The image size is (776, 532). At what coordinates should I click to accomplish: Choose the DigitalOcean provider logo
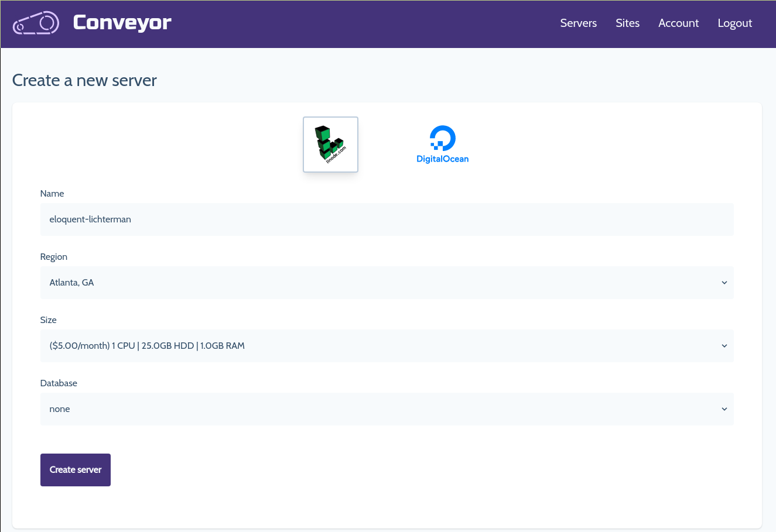pos(442,145)
